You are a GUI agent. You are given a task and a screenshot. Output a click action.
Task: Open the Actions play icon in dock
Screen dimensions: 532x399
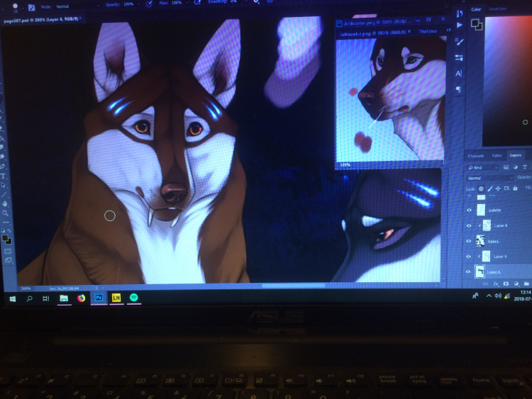(460, 25)
